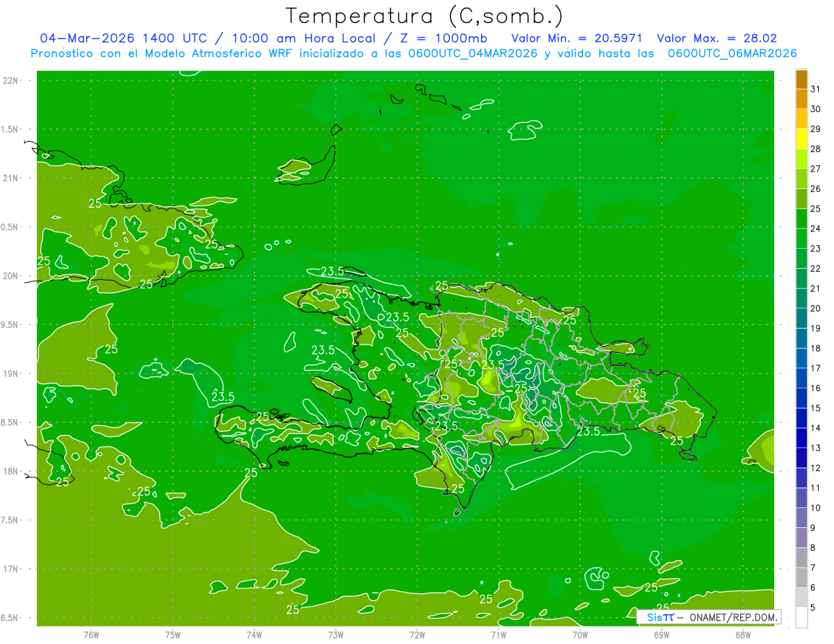
Task: Click the legend color band between 26 and 27
Action: point(801,179)
